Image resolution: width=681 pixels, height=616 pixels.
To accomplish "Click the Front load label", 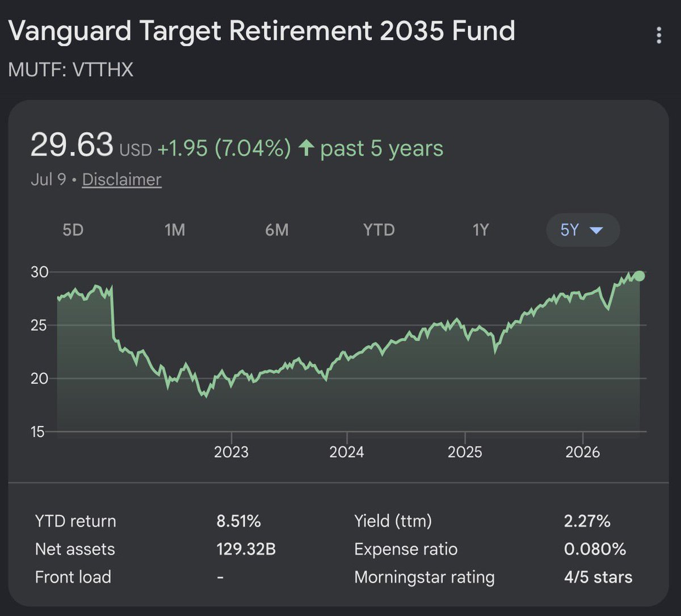I will point(73,577).
